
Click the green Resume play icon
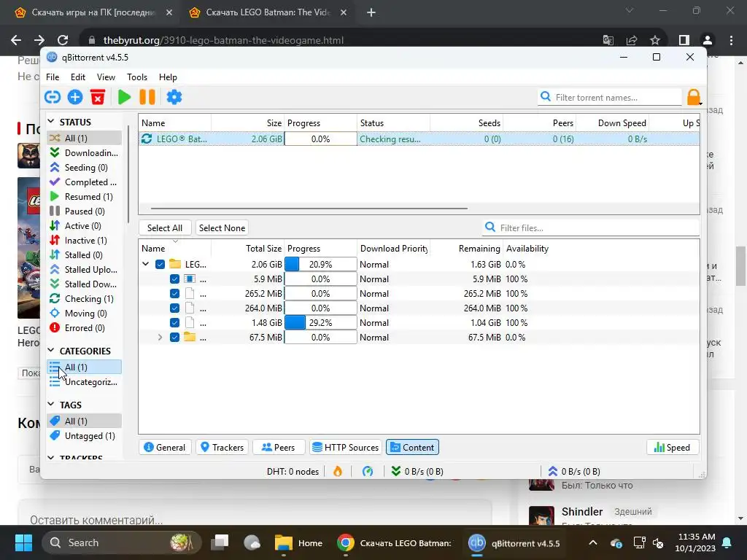[124, 97]
